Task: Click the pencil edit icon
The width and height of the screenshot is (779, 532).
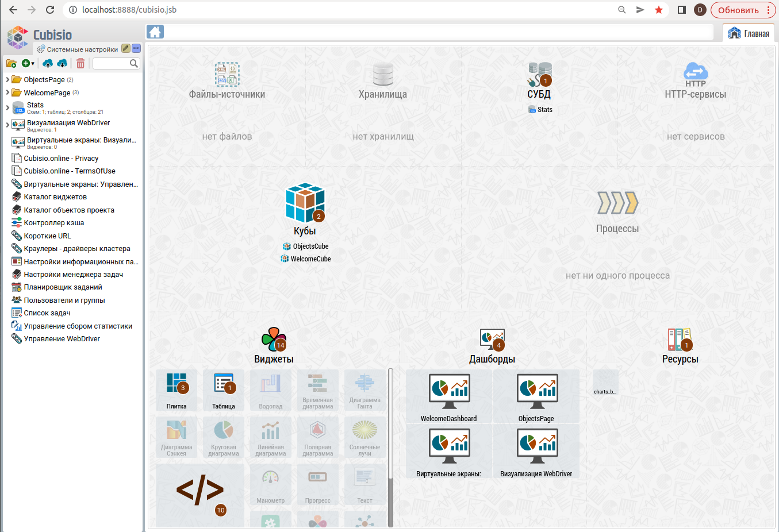Action: pos(126,49)
